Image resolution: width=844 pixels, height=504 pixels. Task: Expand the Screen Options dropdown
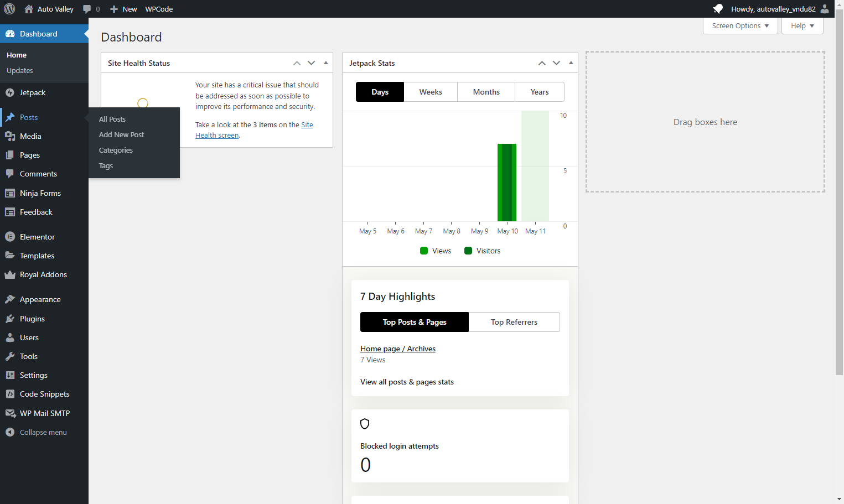pos(741,26)
